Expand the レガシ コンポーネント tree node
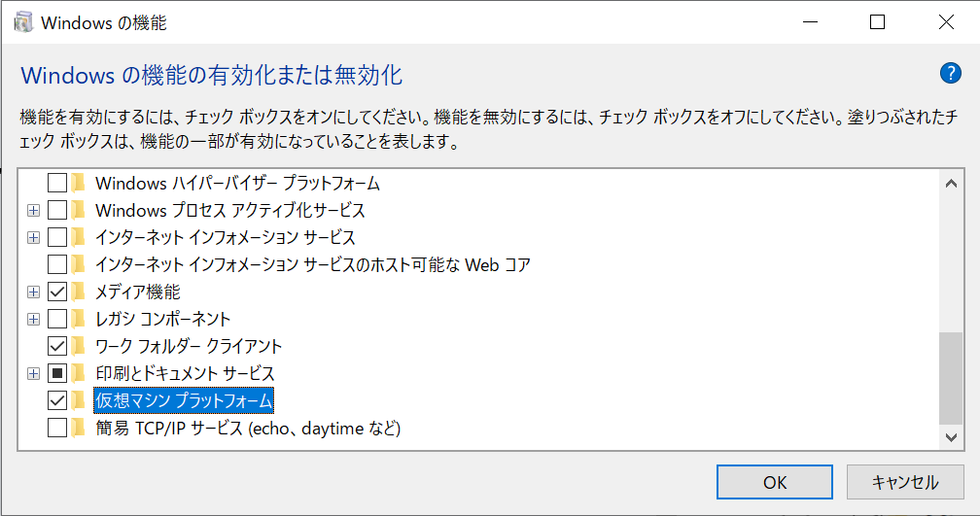The image size is (980, 516). [x=34, y=319]
